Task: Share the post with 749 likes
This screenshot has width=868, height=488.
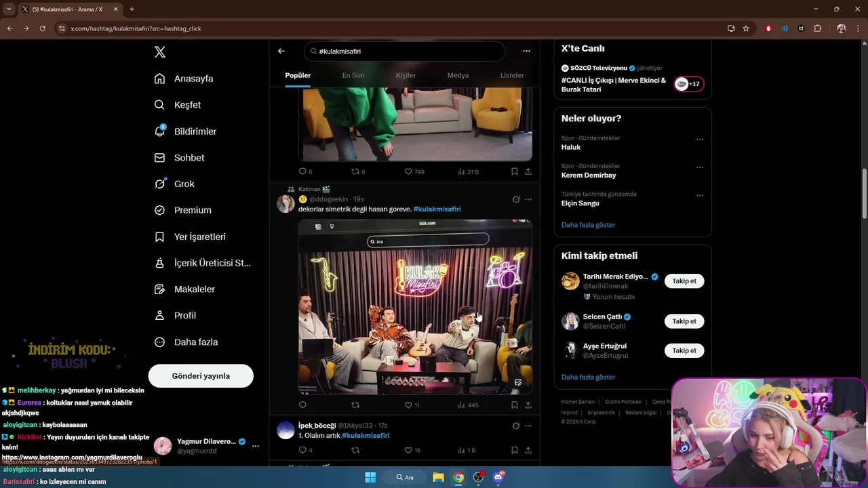Action: (x=528, y=171)
